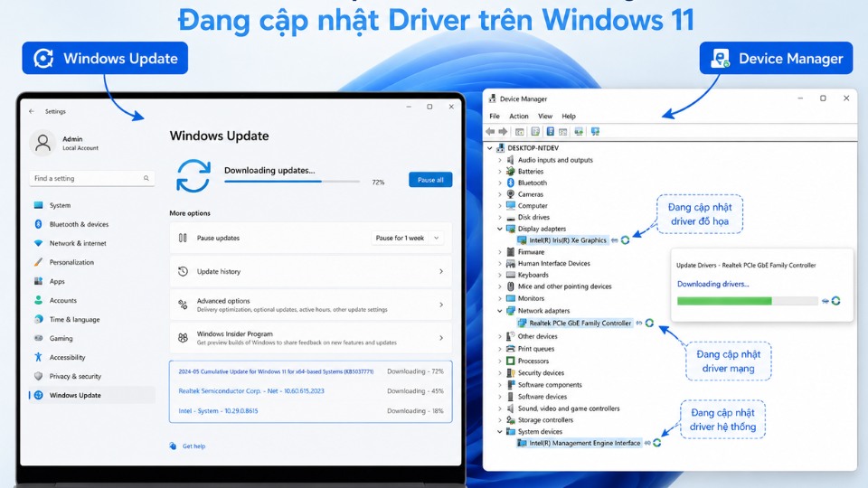Click the search magnifier in Find a setting
This screenshot has height=488, width=868.
click(x=146, y=178)
